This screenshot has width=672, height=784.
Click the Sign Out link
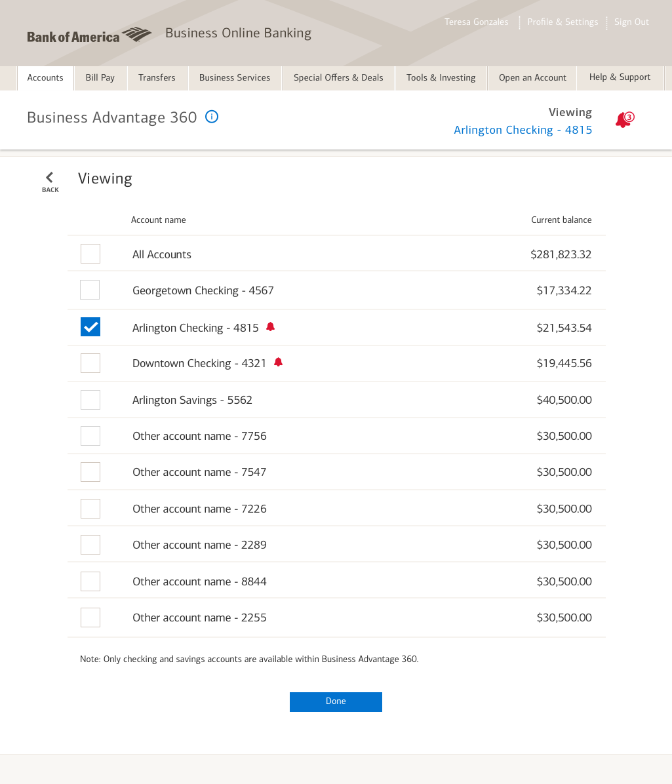[631, 22]
